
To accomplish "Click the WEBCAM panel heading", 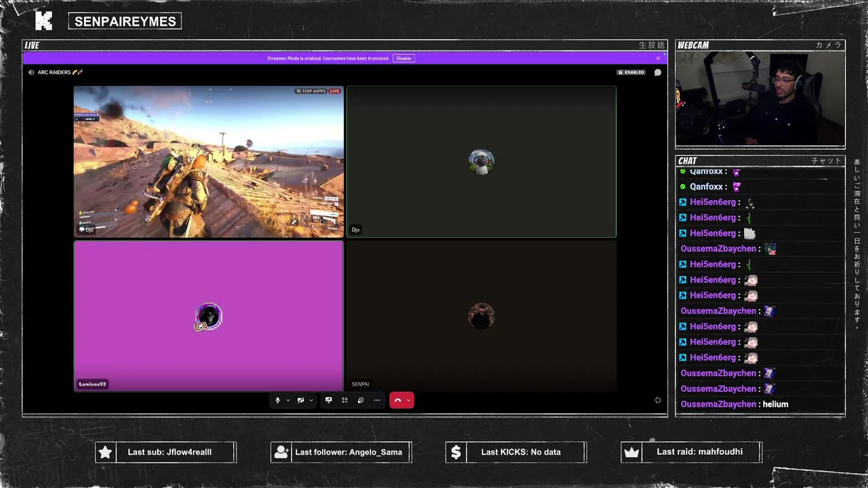I will 694,45.
